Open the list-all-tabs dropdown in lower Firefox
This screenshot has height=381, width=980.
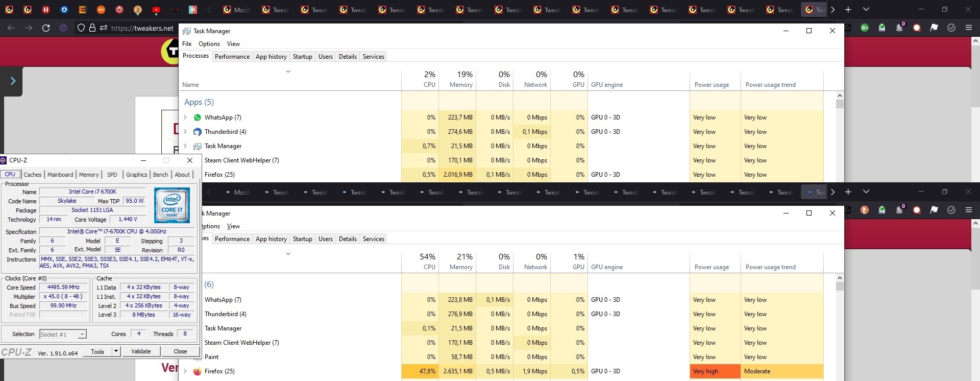click(866, 192)
